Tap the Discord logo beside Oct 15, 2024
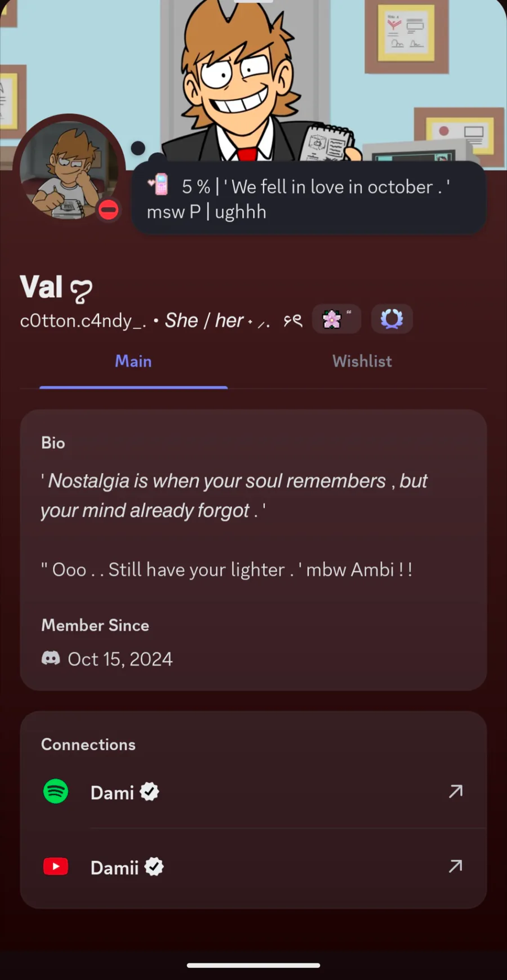The image size is (507, 980). [x=51, y=658]
